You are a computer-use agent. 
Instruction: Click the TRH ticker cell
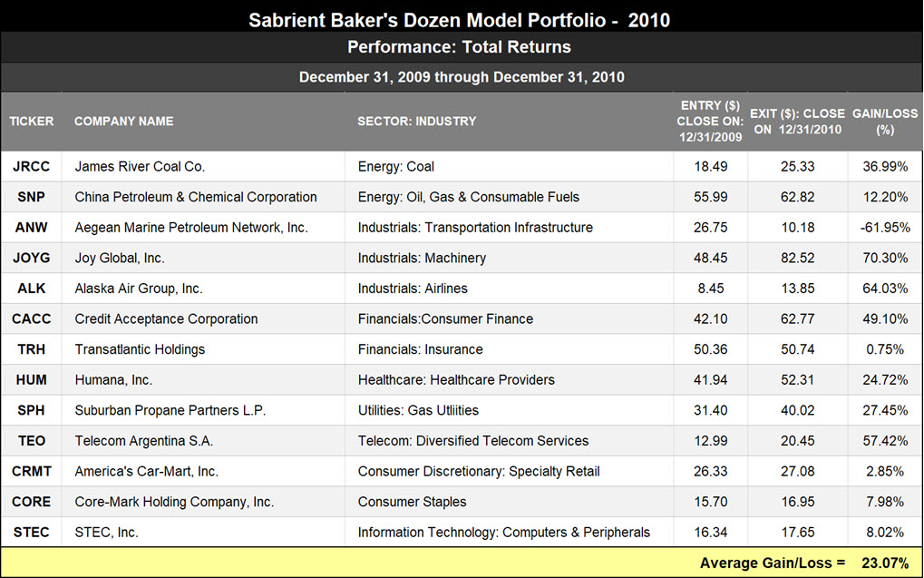pos(31,349)
